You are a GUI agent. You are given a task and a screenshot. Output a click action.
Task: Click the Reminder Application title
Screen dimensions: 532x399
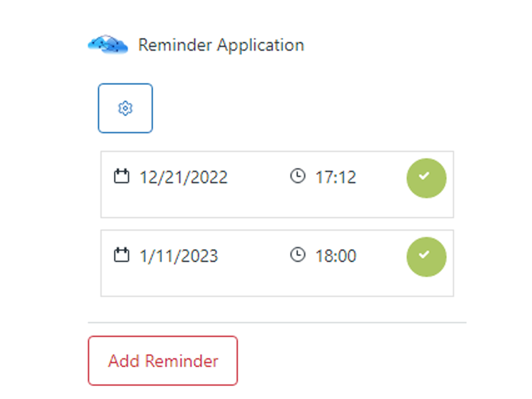pos(220,45)
